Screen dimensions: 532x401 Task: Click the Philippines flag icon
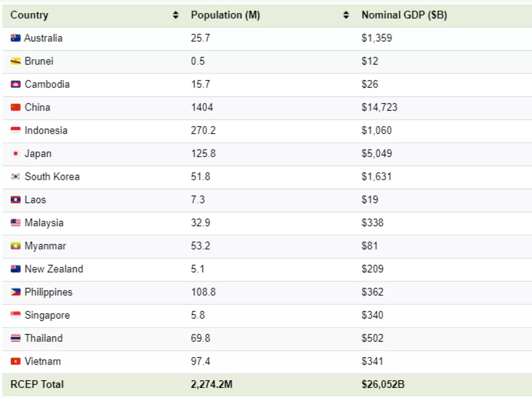pyautogui.click(x=16, y=292)
